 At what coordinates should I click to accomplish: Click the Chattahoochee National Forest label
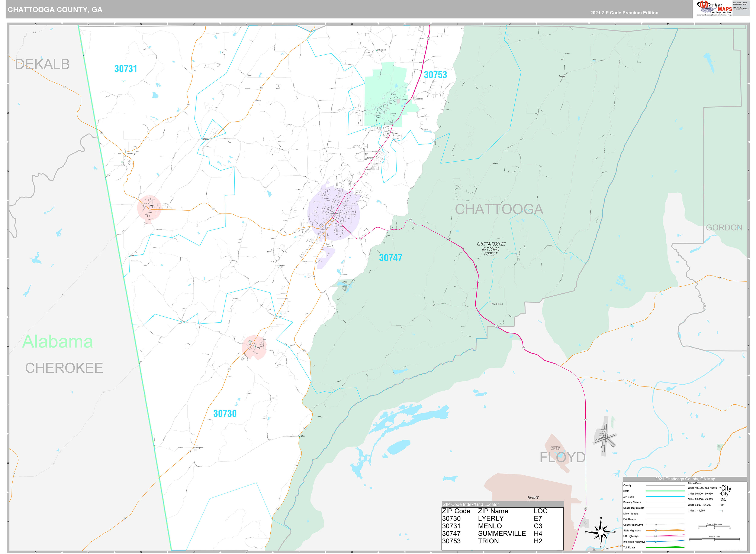pos(491,249)
